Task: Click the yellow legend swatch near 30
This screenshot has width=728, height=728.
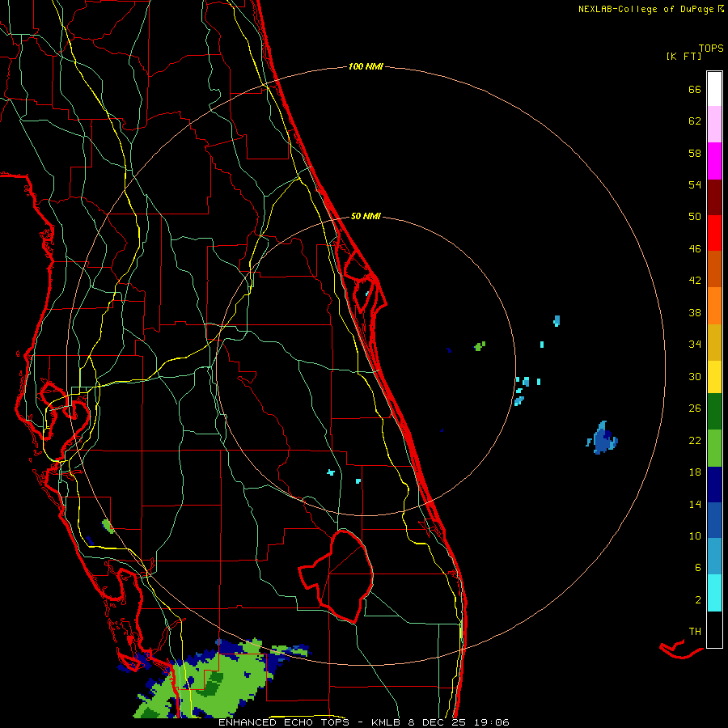Action: pyautogui.click(x=714, y=377)
